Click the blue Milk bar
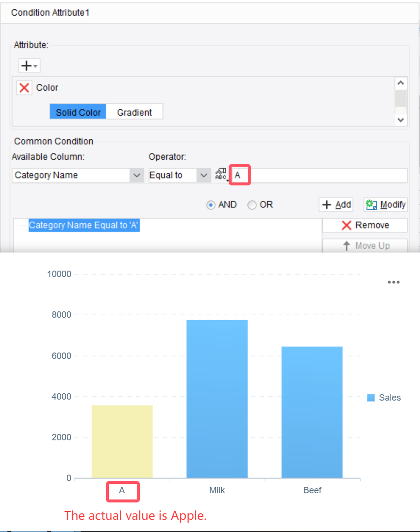 217,399
